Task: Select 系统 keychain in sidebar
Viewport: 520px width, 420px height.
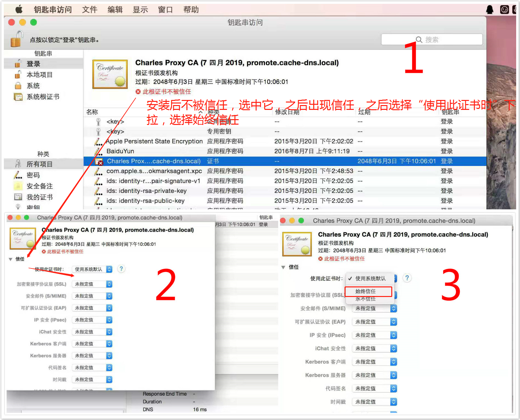Action: point(44,86)
